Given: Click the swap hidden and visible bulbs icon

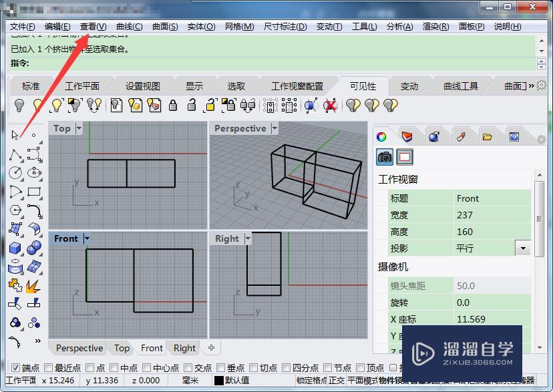Looking at the screenshot, I should click(x=94, y=105).
